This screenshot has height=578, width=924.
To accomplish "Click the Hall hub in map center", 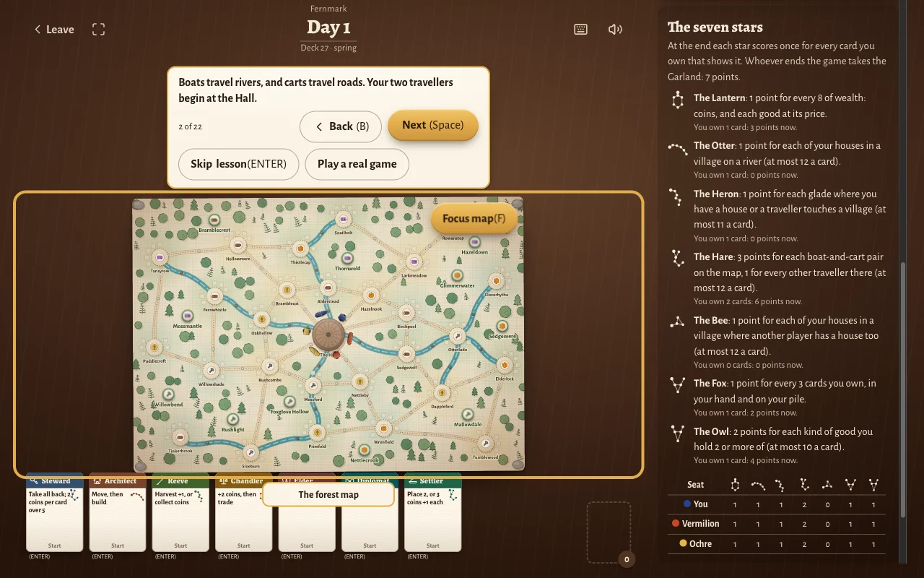I will tap(328, 335).
